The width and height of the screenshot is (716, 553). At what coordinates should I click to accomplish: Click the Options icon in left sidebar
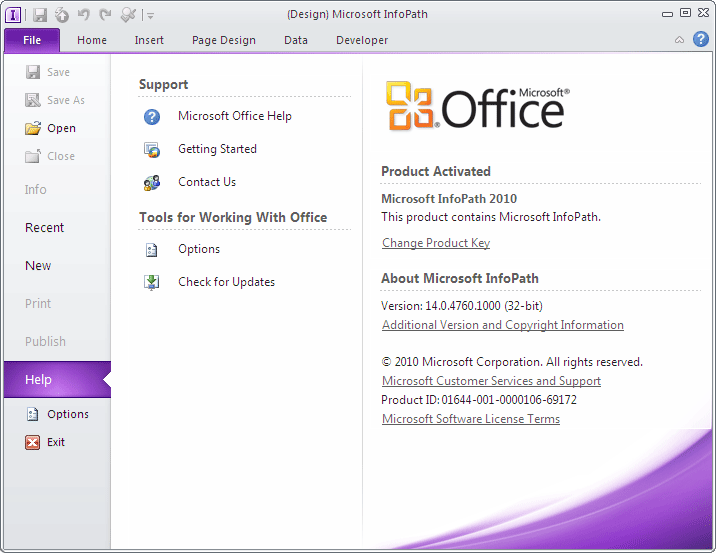coord(32,414)
